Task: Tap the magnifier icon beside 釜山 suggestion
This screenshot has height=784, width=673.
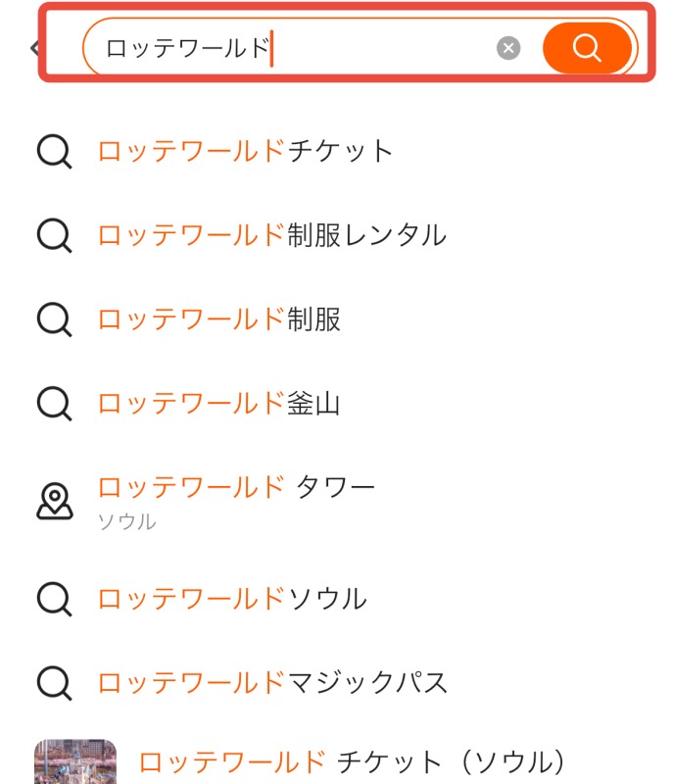Action: point(55,404)
